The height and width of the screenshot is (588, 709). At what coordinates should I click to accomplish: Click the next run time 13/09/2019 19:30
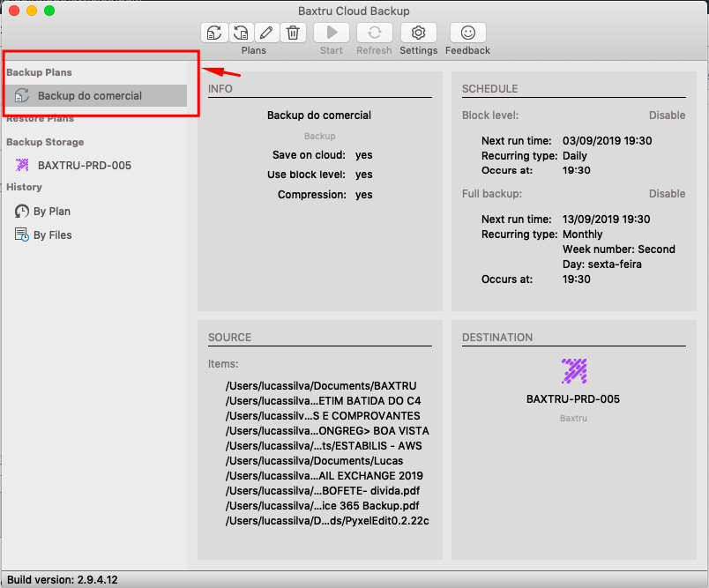607,220
